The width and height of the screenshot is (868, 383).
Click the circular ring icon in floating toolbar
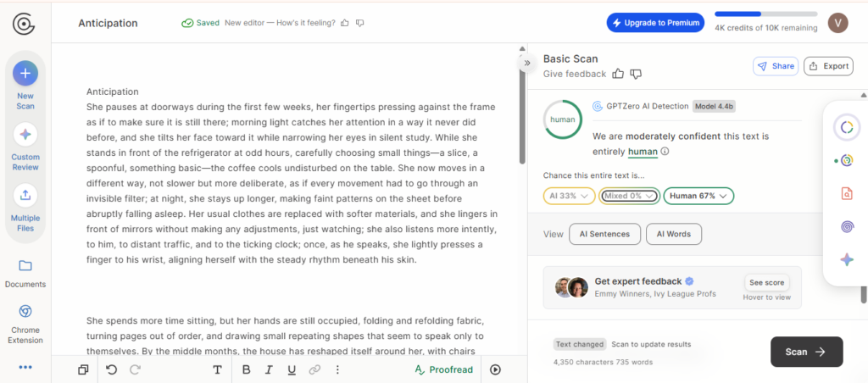(x=847, y=128)
